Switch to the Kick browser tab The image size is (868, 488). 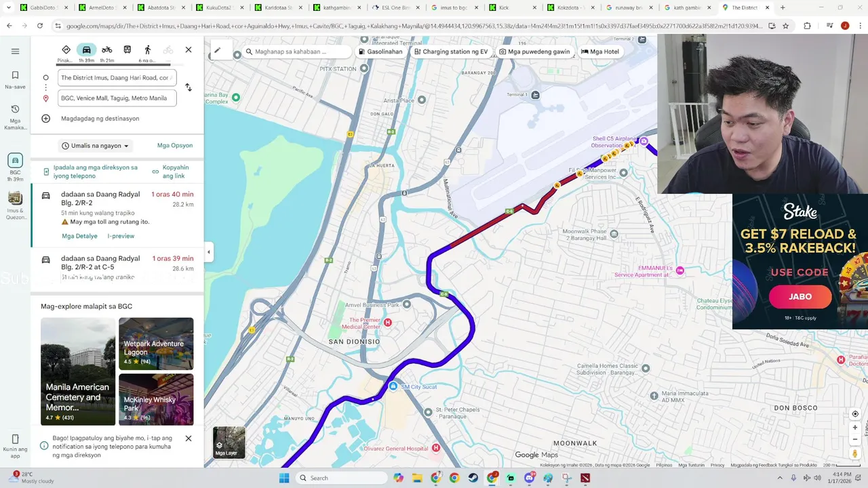tap(512, 7)
